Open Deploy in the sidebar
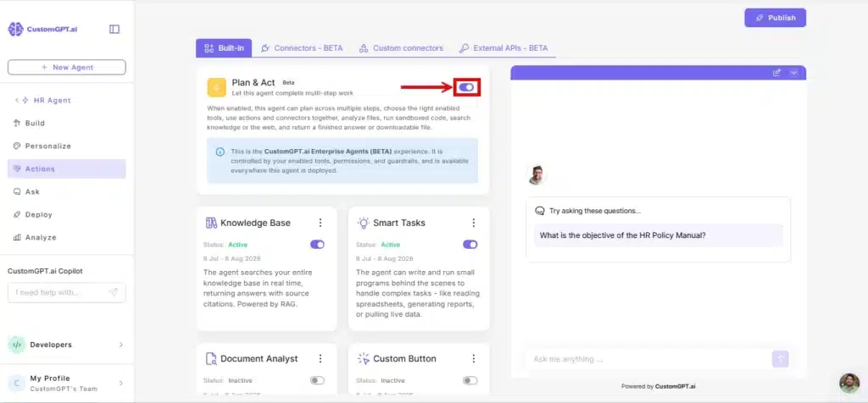 (x=66, y=214)
